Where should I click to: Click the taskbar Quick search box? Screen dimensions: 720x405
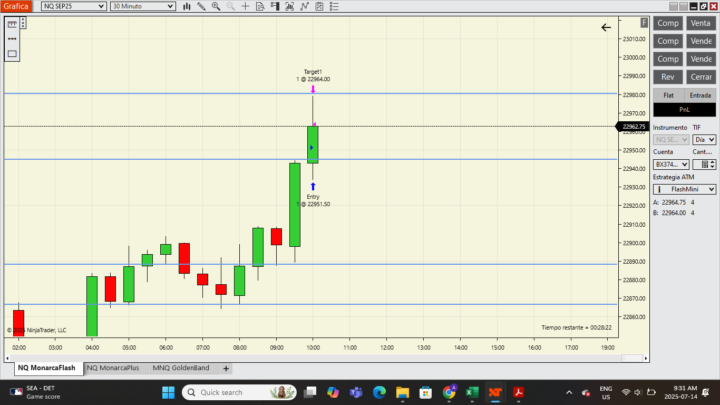pyautogui.click(x=239, y=393)
